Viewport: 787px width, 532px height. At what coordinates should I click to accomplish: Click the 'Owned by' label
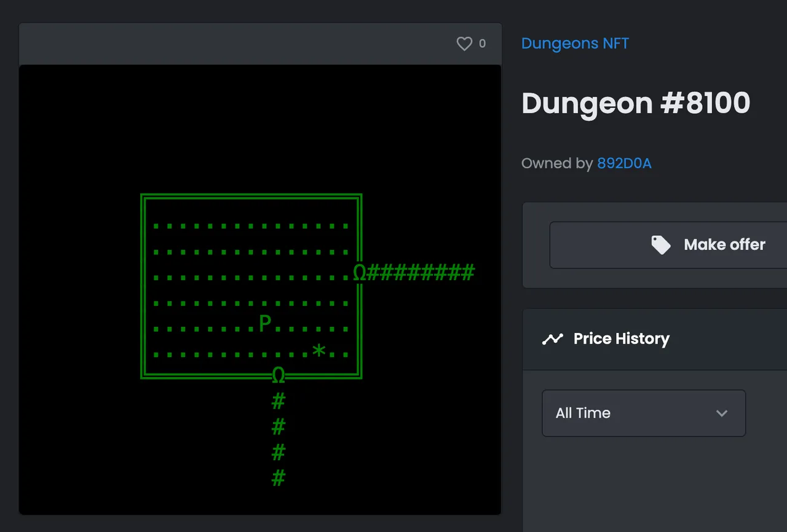(557, 163)
